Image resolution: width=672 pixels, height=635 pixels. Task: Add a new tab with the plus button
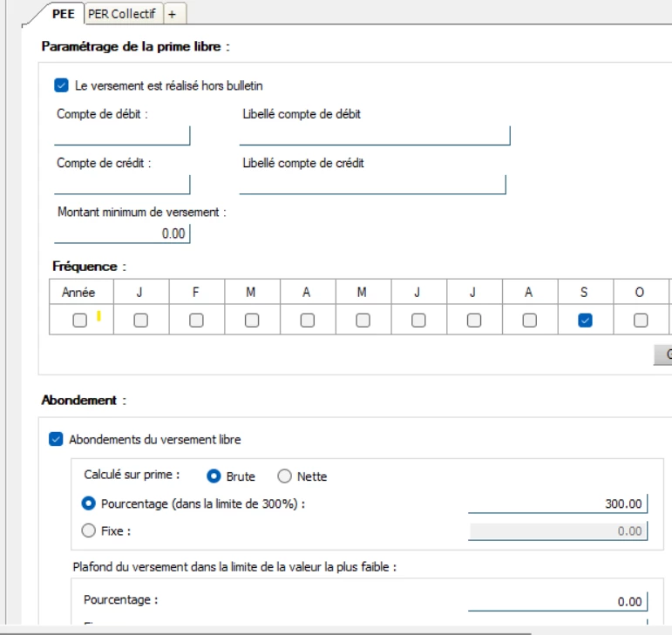pos(173,14)
